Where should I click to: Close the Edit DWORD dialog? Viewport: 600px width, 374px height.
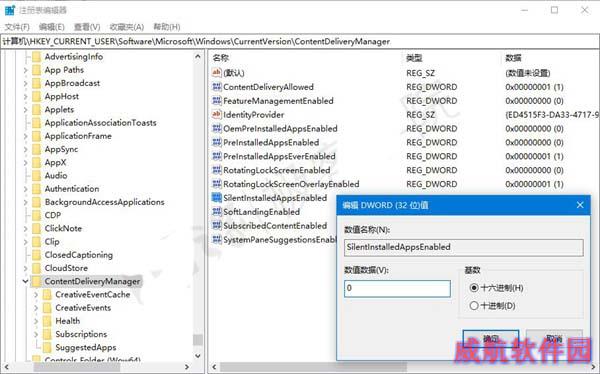(x=580, y=205)
